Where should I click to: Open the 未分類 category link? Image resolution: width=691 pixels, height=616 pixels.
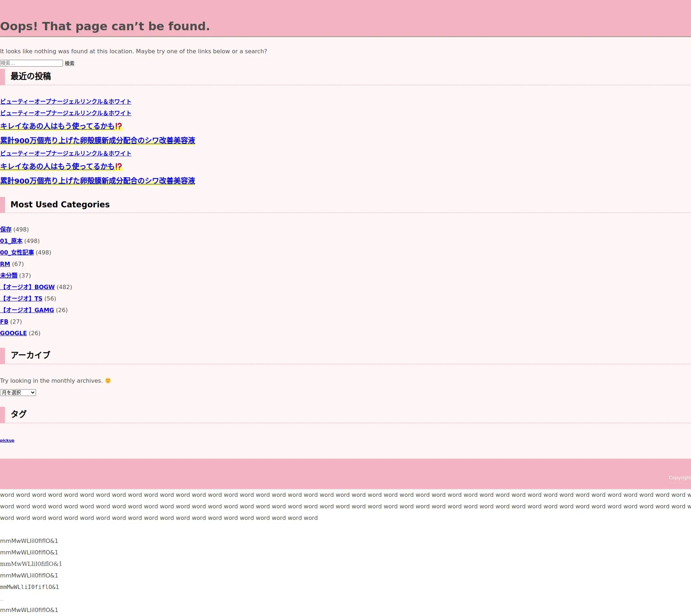(9, 275)
